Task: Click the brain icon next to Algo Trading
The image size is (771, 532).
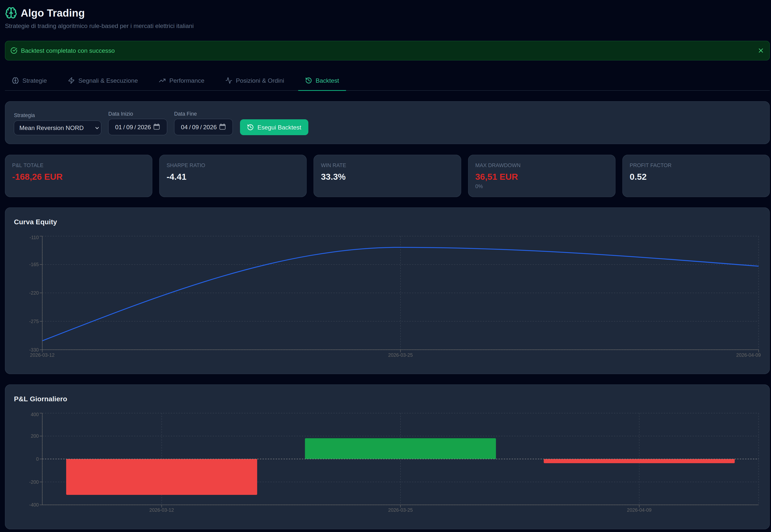Action: (11, 13)
